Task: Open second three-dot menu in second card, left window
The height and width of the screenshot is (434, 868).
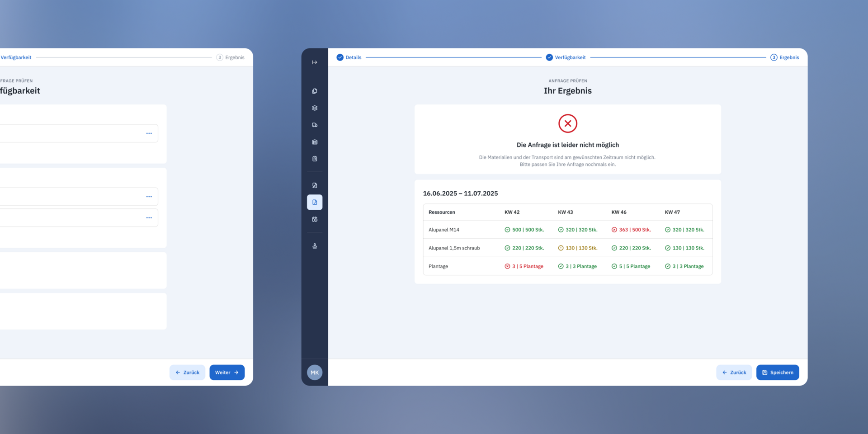Action: point(149,218)
